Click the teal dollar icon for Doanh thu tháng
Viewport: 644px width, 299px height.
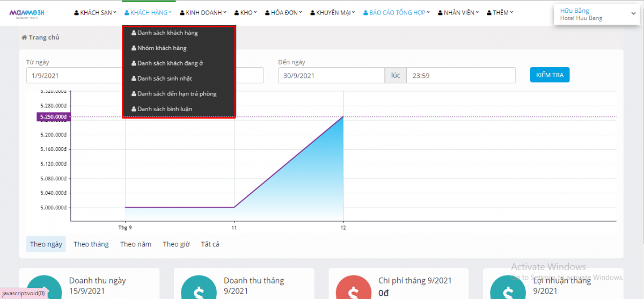pyautogui.click(x=197, y=288)
